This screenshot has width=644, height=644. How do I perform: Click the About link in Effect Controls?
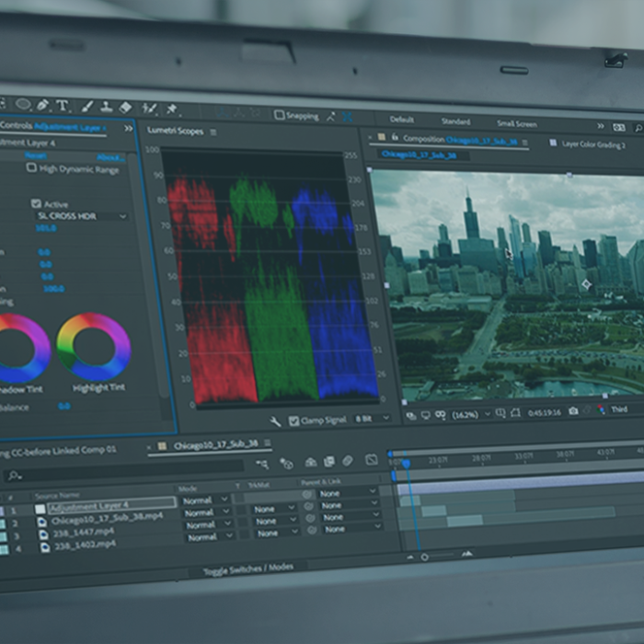click(109, 157)
